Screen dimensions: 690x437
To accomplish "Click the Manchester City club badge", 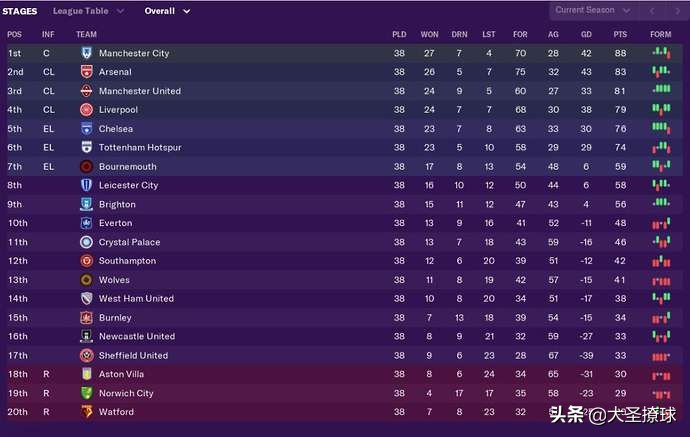I will click(86, 53).
